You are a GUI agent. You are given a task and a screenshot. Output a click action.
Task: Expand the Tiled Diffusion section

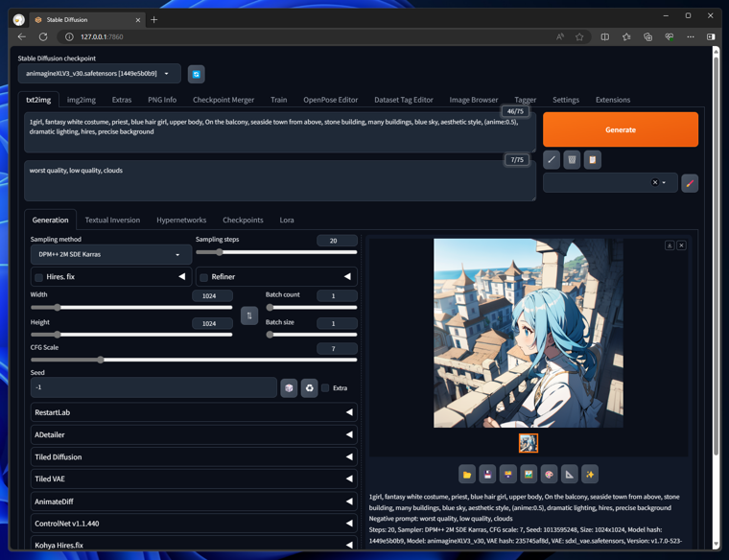click(194, 457)
